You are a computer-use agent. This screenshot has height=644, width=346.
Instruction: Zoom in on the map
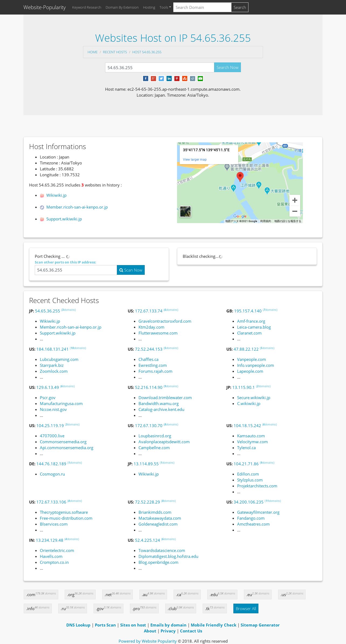pos(295,200)
